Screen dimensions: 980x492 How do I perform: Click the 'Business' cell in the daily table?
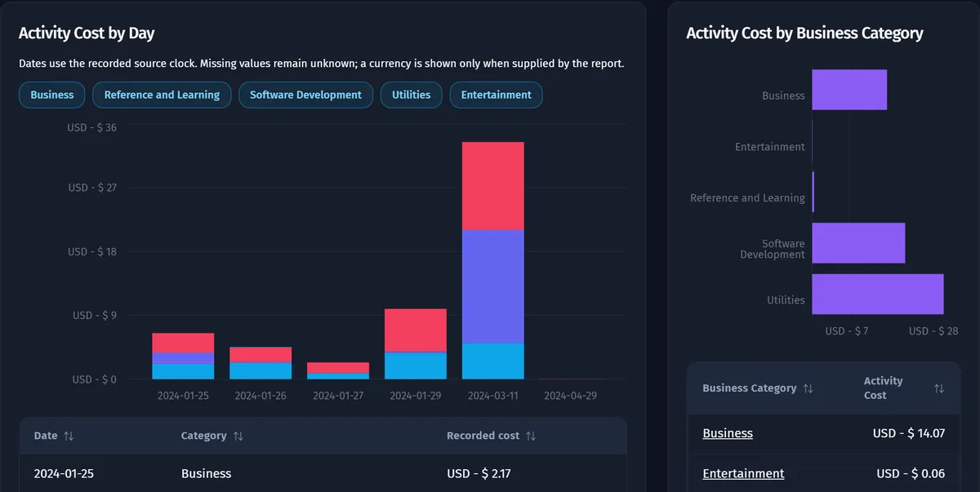pos(206,473)
